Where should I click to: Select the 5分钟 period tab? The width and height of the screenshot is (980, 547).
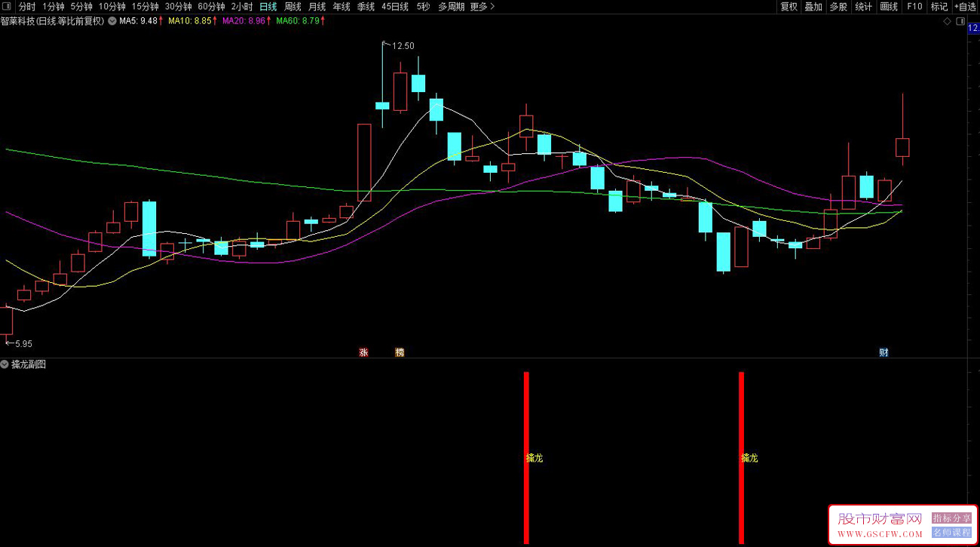[81, 7]
